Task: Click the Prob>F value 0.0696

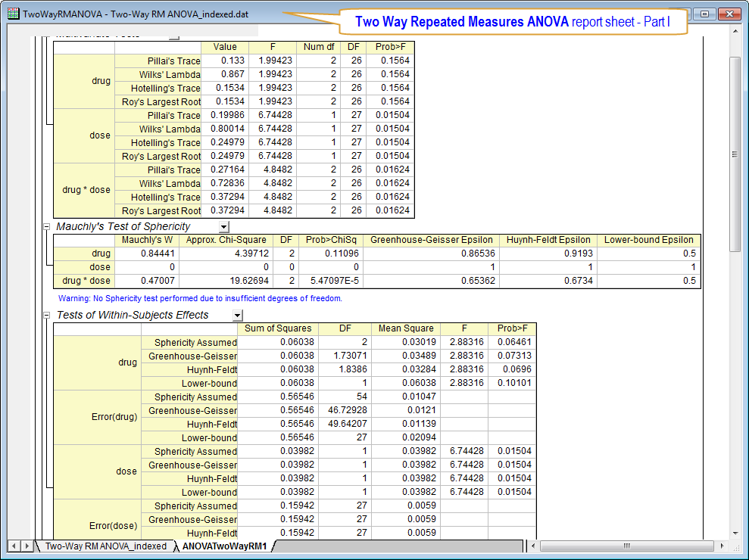Action: tap(516, 369)
